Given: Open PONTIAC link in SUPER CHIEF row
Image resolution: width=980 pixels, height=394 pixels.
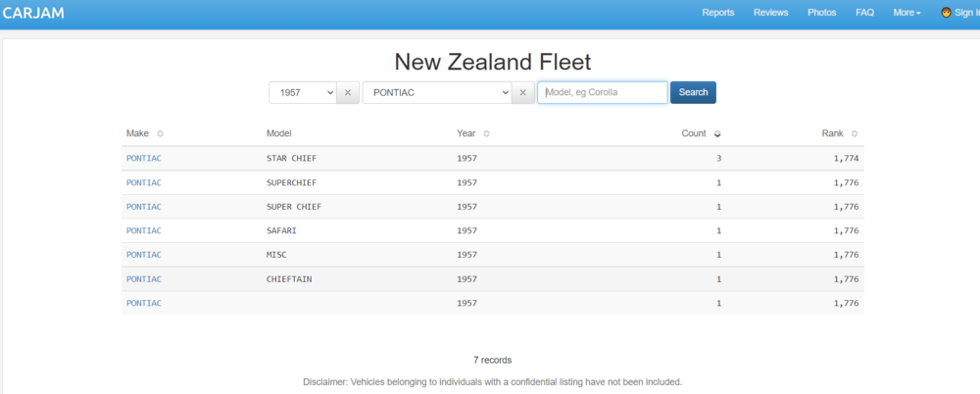Looking at the screenshot, I should click(x=144, y=207).
